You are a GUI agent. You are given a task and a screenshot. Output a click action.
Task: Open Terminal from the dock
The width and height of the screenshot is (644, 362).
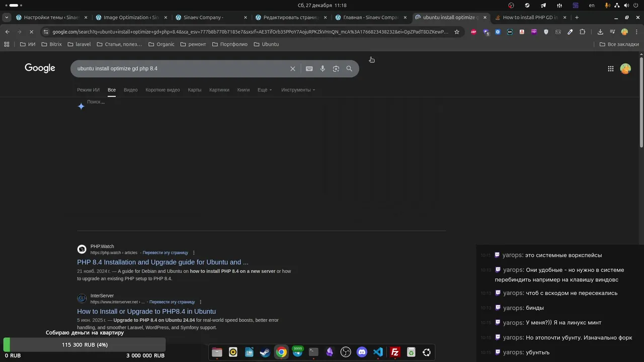tap(313, 352)
